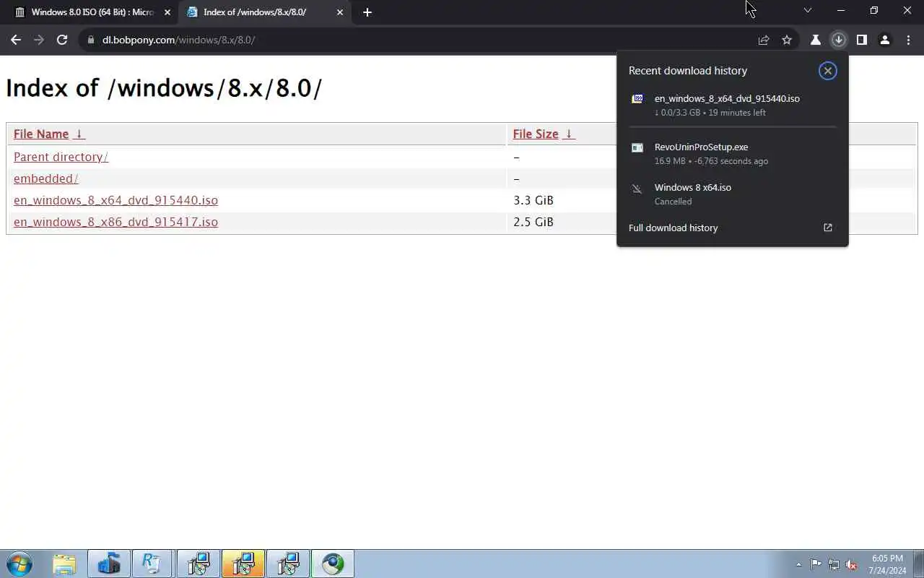This screenshot has width=924, height=578.
Task: Open the Action Center flag icon
Action: (x=816, y=564)
